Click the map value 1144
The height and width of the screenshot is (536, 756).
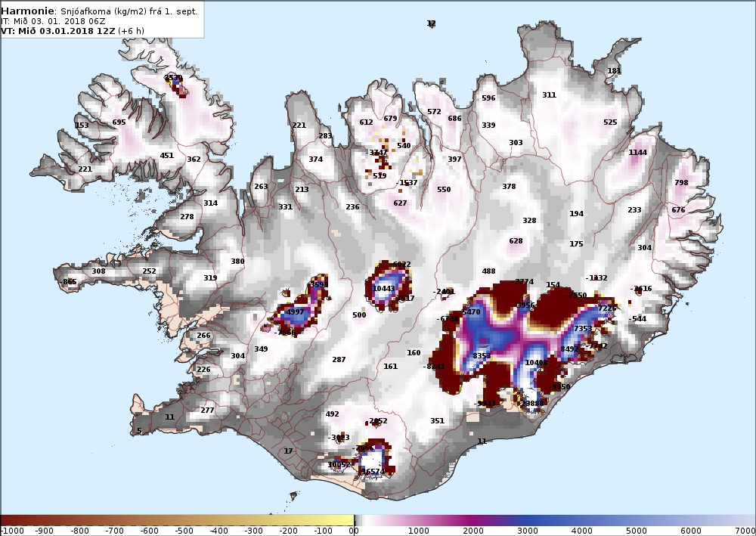pos(637,152)
